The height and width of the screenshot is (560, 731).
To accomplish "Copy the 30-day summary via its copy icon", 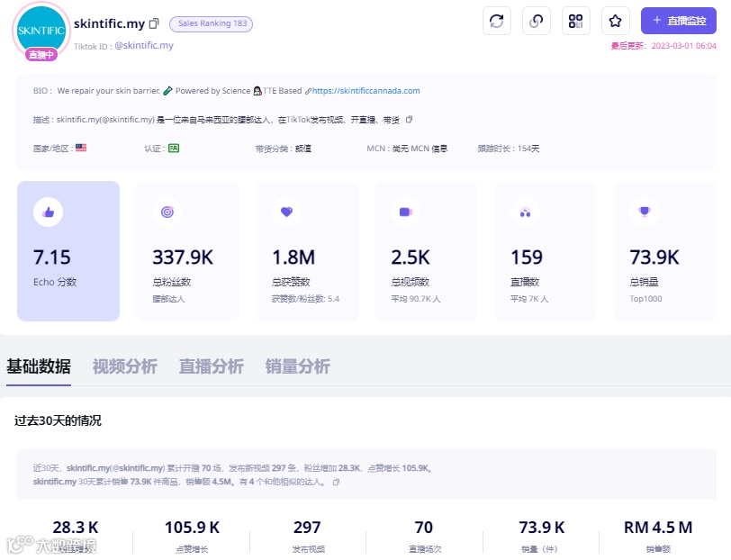I will [336, 483].
